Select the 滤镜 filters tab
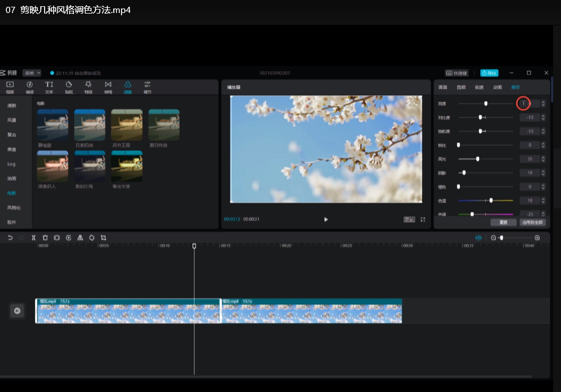The image size is (561, 392). point(128,88)
